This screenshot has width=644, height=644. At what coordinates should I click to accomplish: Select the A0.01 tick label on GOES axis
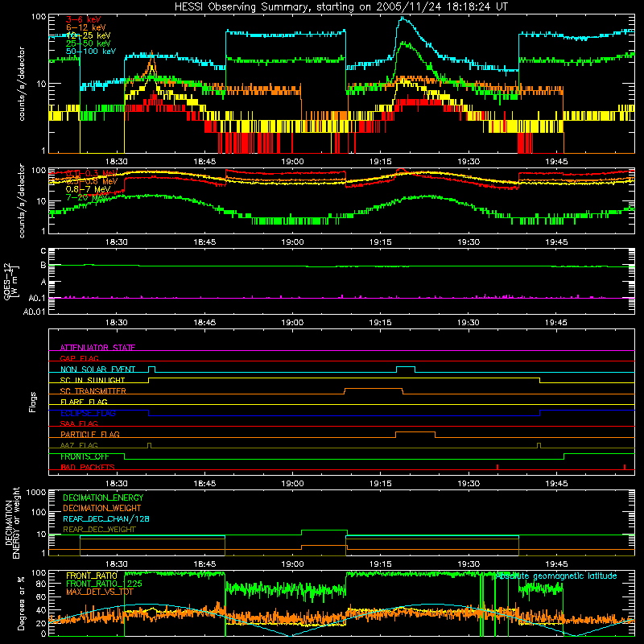(x=34, y=312)
